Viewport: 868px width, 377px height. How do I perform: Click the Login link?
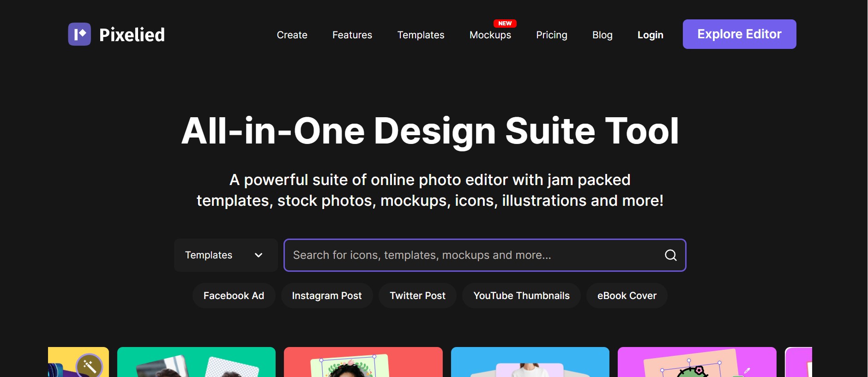point(650,35)
